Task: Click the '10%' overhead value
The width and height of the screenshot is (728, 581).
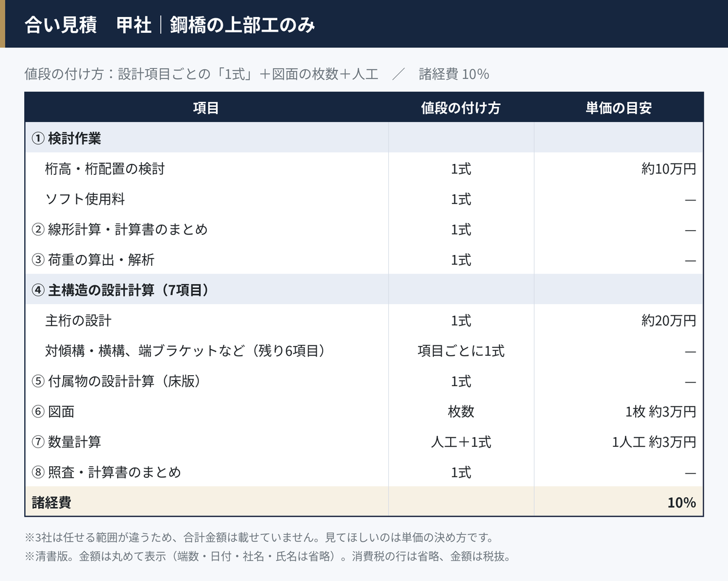Action: pos(681,503)
